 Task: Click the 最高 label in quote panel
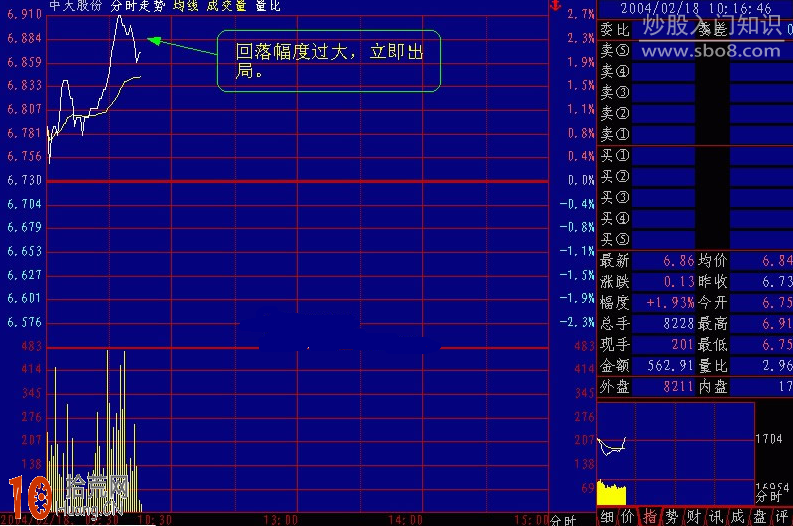tap(713, 324)
